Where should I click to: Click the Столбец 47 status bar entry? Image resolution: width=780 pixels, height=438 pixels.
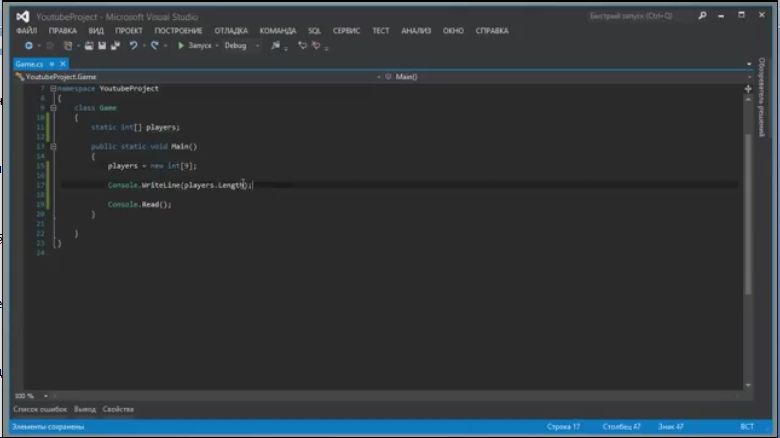click(621, 427)
